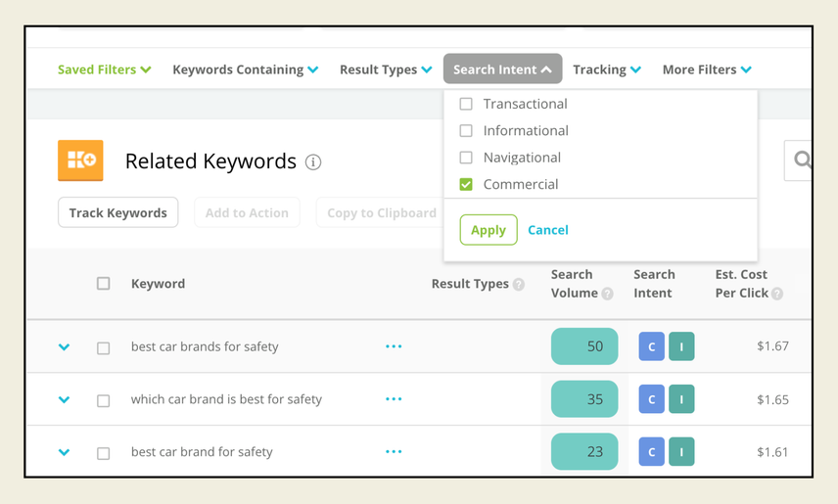Open the Tracking filter menu

pyautogui.click(x=607, y=69)
